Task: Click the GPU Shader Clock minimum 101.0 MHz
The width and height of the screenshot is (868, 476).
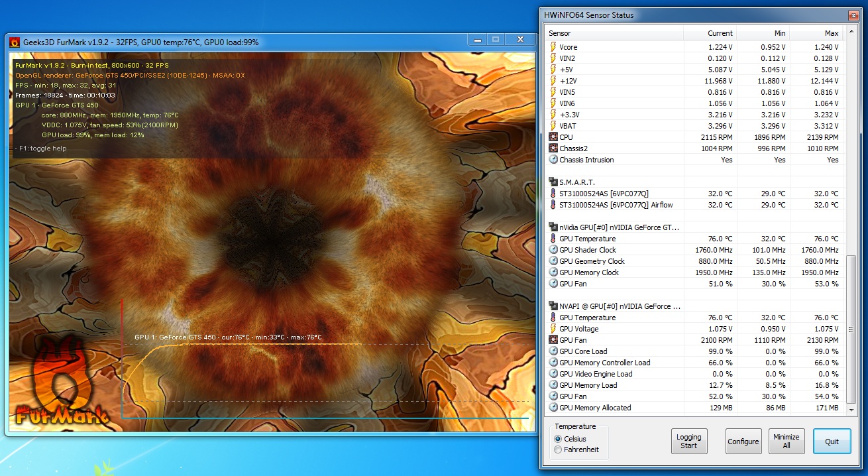Action: [768, 250]
